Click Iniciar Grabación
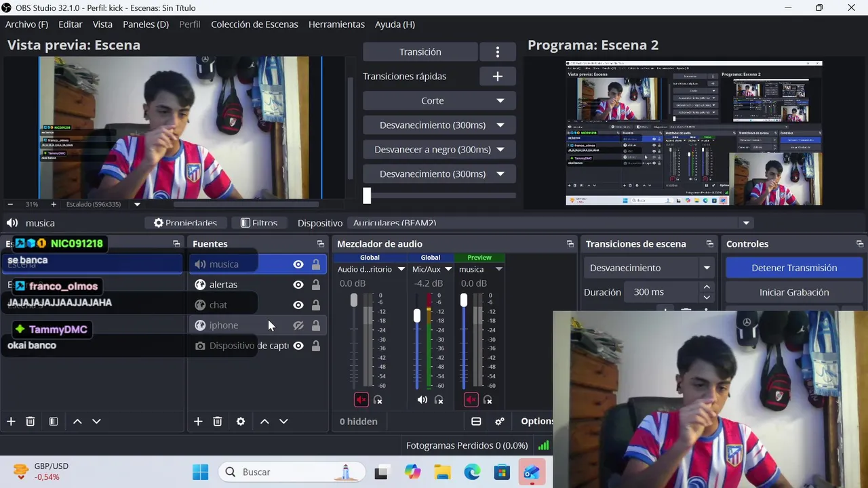This screenshot has height=488, width=868. click(x=794, y=292)
